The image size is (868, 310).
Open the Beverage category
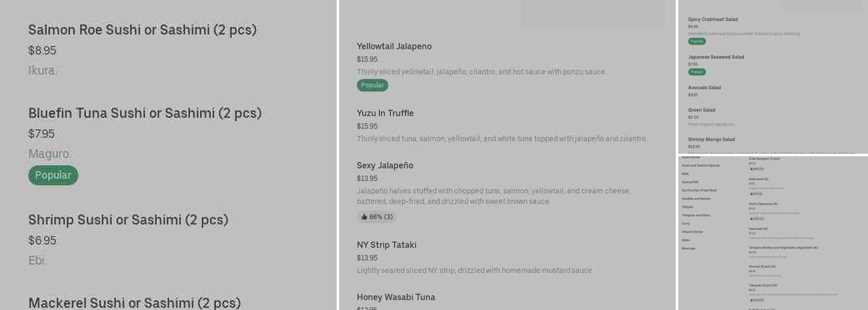688,248
